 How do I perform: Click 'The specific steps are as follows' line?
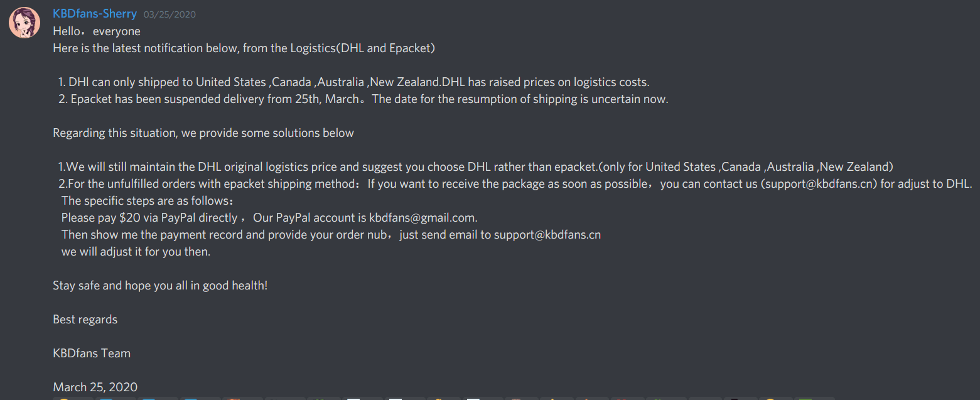(148, 201)
